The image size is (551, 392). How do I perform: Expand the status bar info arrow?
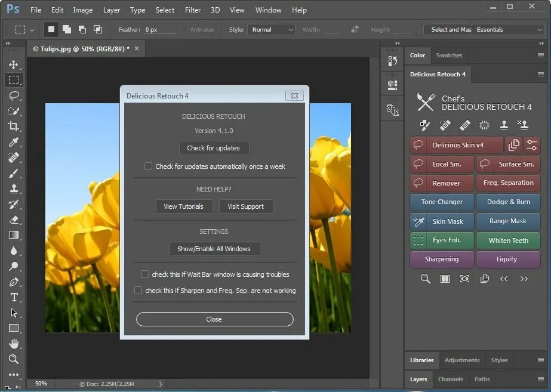coord(160,384)
